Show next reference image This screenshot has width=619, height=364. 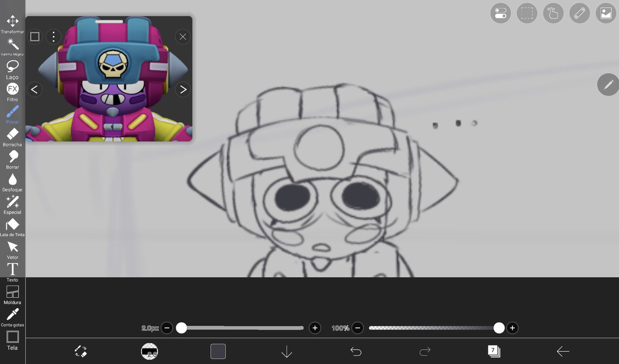[x=183, y=89]
